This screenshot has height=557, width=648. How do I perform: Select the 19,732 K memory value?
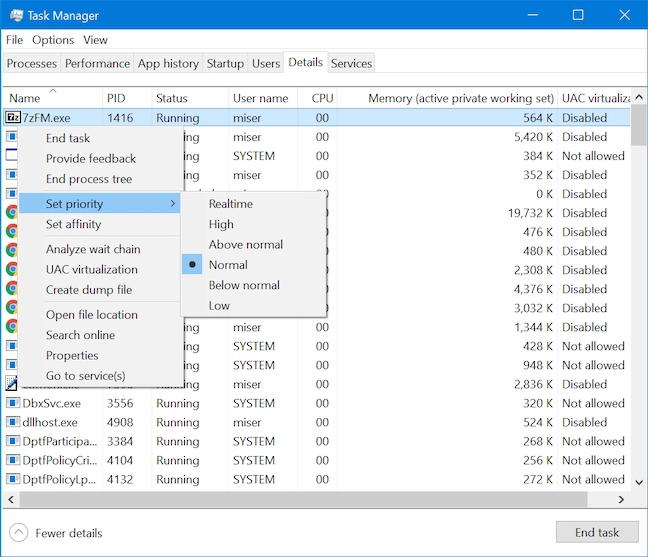pos(530,213)
